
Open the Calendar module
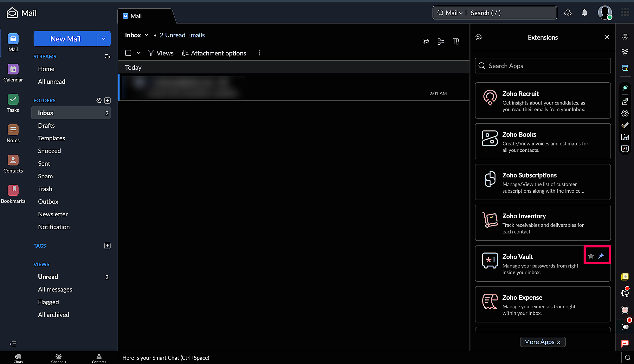[x=13, y=73]
